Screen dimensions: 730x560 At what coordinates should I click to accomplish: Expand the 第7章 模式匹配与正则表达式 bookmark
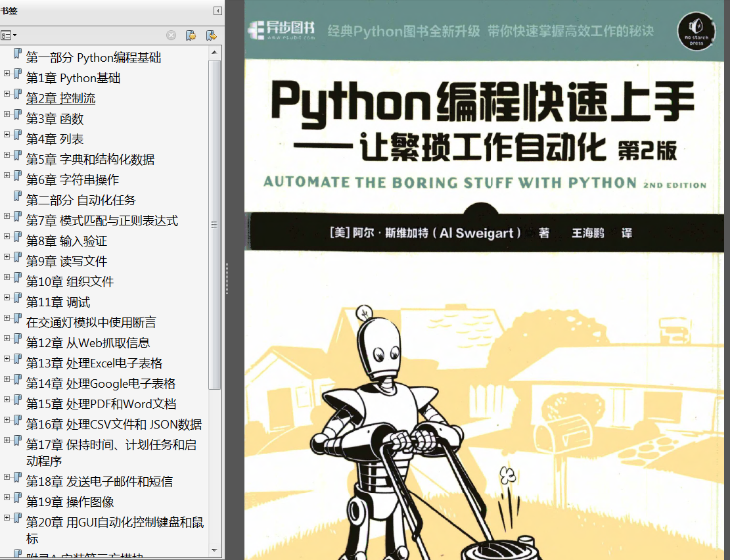tap(7, 216)
